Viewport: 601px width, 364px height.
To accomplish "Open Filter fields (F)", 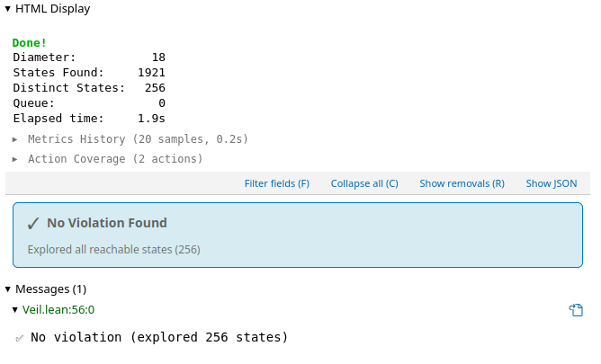I will (277, 183).
